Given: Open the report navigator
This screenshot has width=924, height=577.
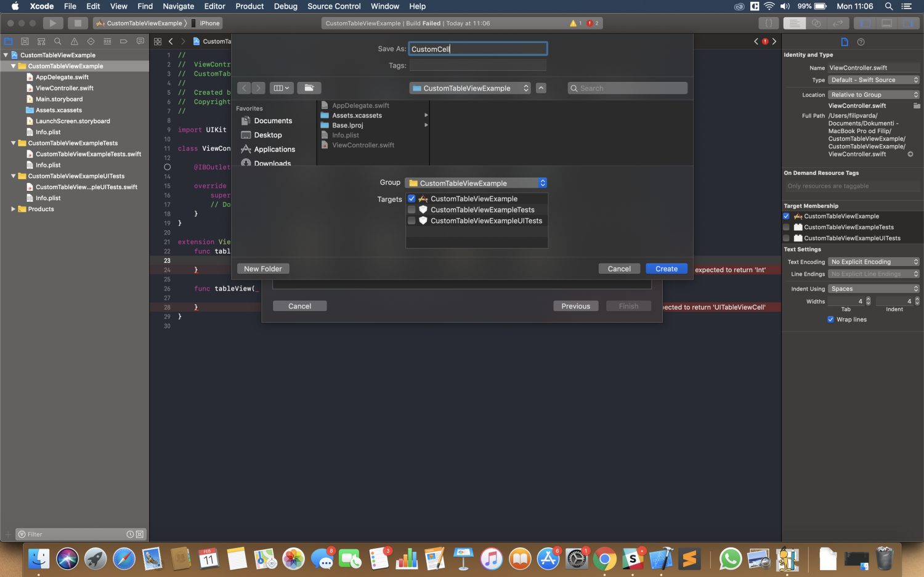Looking at the screenshot, I should [140, 41].
